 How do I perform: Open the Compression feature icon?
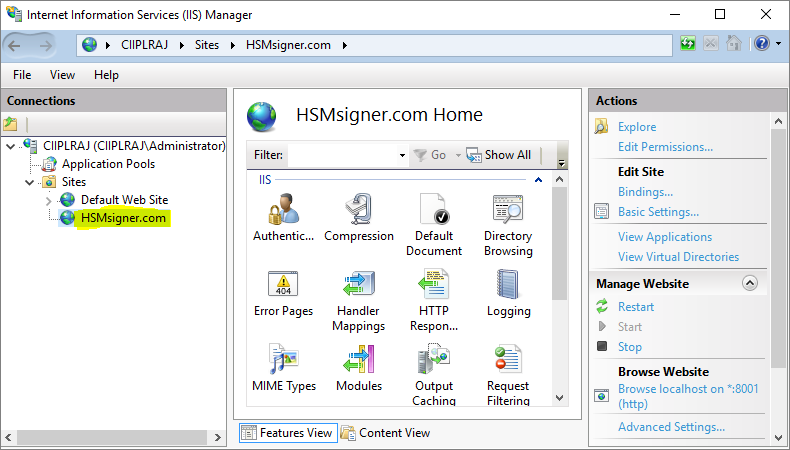(359, 209)
